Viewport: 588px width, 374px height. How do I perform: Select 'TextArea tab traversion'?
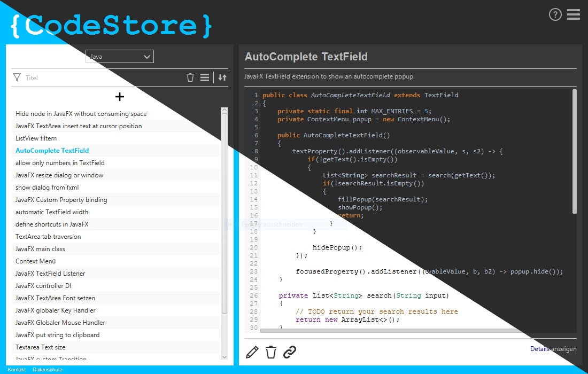[116, 237]
